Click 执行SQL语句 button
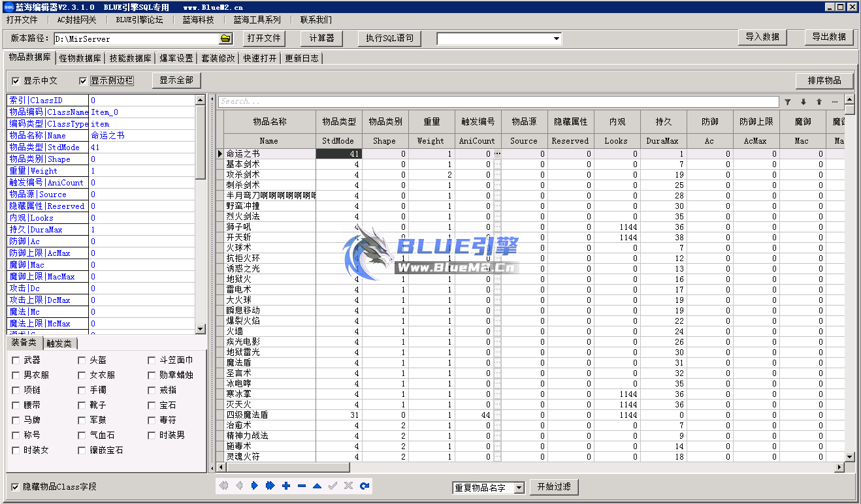This screenshot has height=504, width=861. [x=390, y=39]
